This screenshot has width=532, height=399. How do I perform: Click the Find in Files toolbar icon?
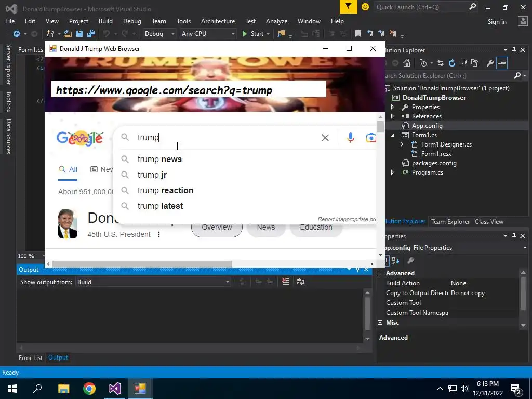(281, 34)
